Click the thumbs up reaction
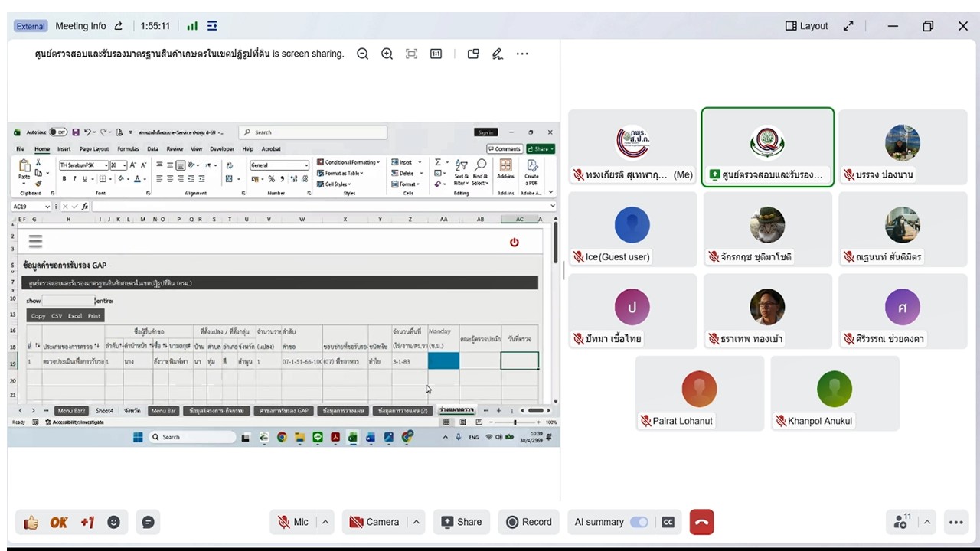 coord(31,523)
